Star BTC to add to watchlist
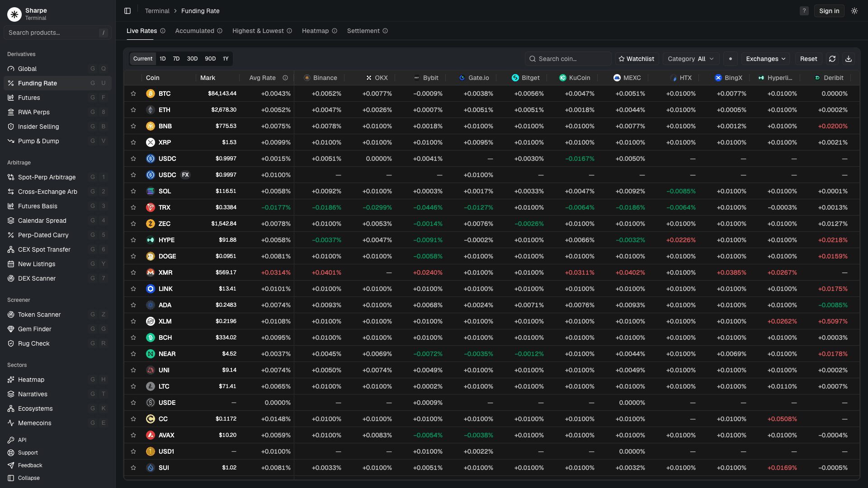Viewport: 868px width, 488px height. tap(133, 94)
